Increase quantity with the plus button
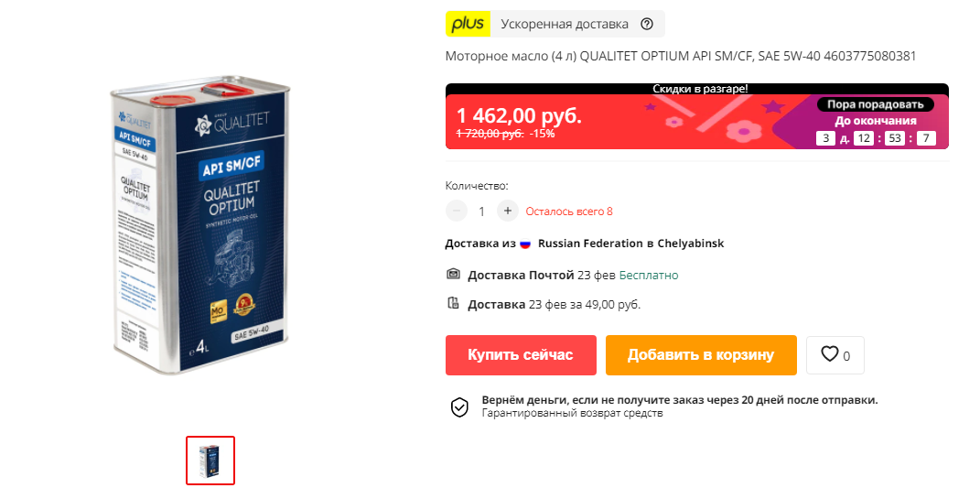The image size is (980, 488). click(508, 211)
